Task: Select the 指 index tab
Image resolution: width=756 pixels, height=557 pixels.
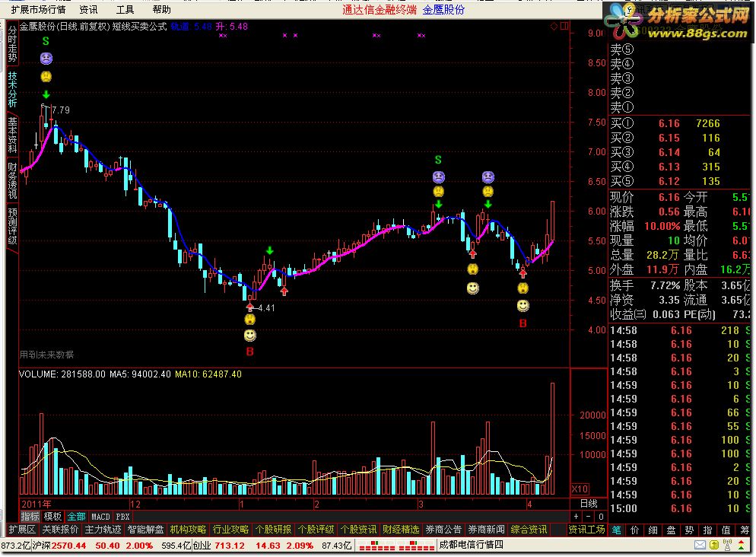Action: click(708, 530)
